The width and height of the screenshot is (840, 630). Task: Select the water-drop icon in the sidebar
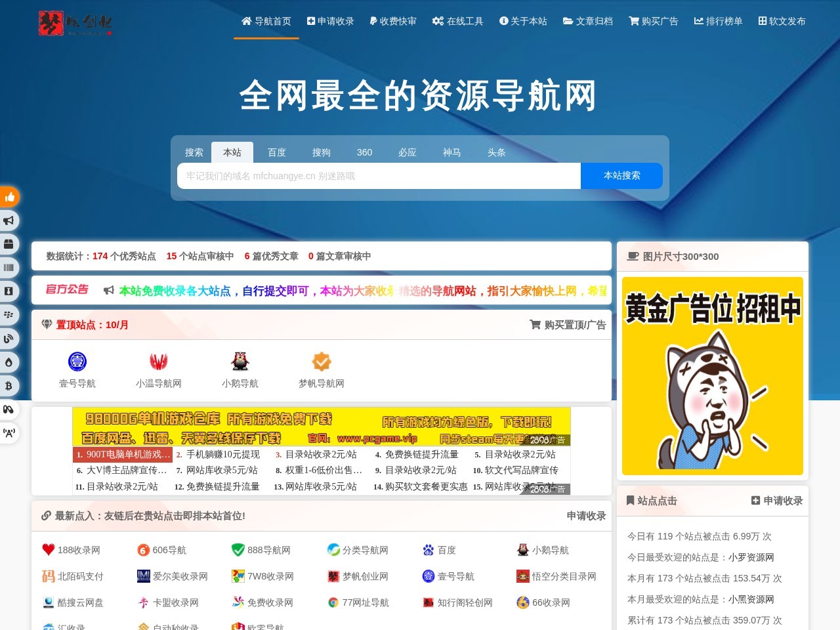tap(9, 362)
